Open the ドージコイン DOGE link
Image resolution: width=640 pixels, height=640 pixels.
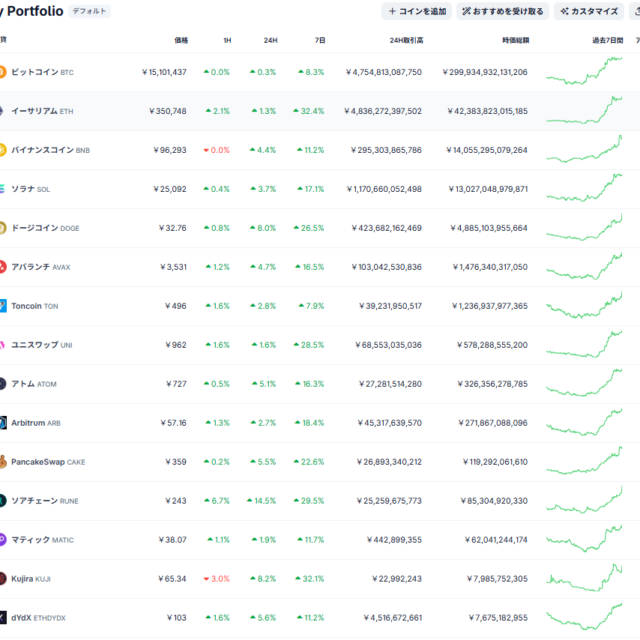pyautogui.click(x=45, y=228)
